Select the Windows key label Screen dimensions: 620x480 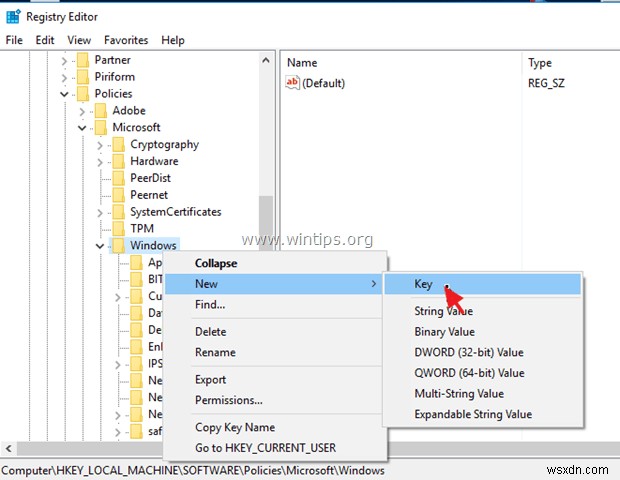[153, 246]
